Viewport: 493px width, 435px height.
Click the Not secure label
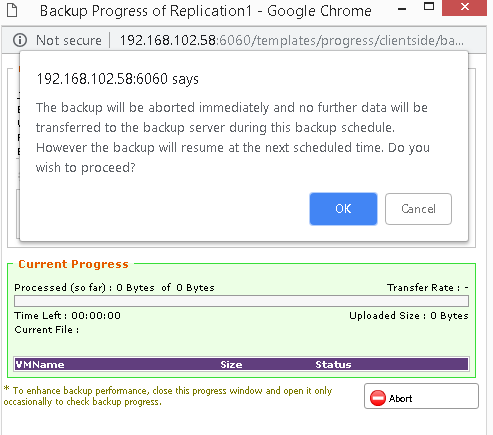click(69, 40)
